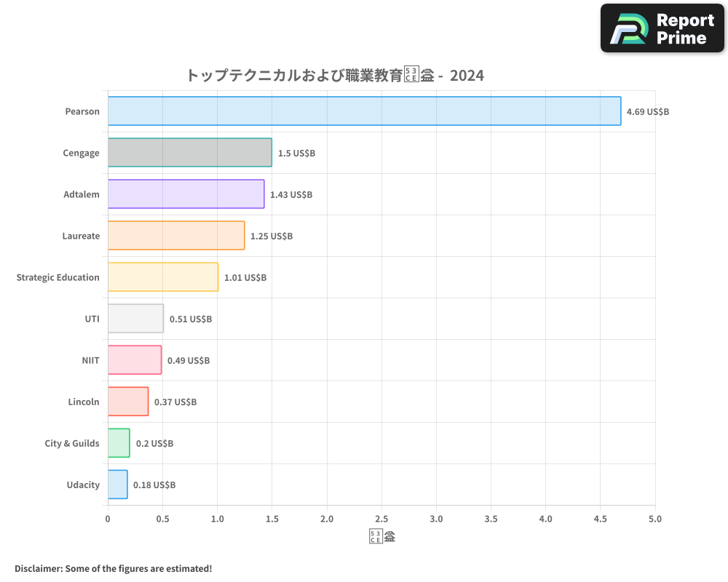Click the 2.5 tick on x-axis

[381, 519]
